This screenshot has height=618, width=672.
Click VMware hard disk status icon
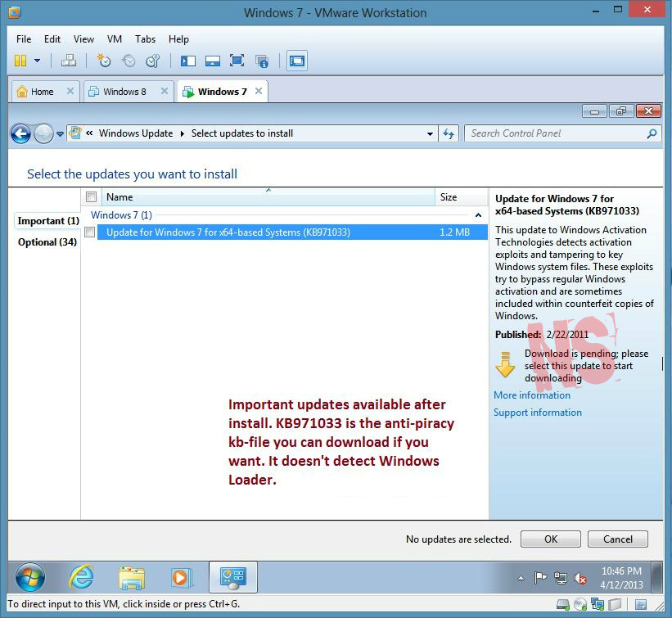(562, 604)
